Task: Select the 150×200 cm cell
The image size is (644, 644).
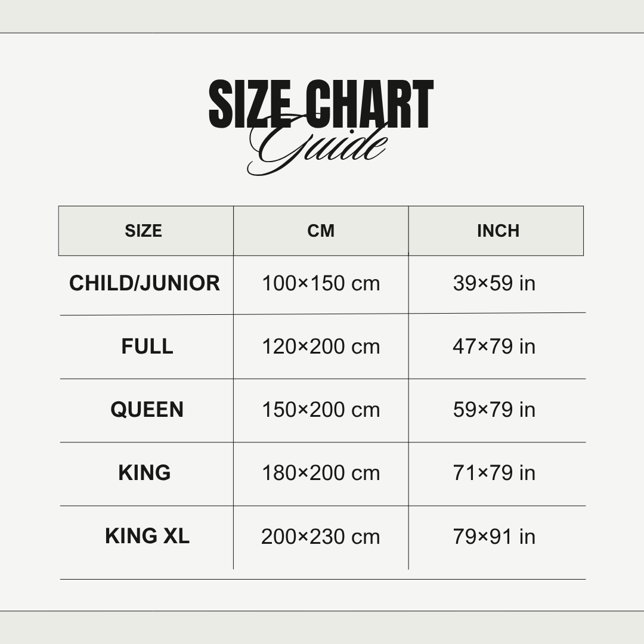Action: (321, 410)
